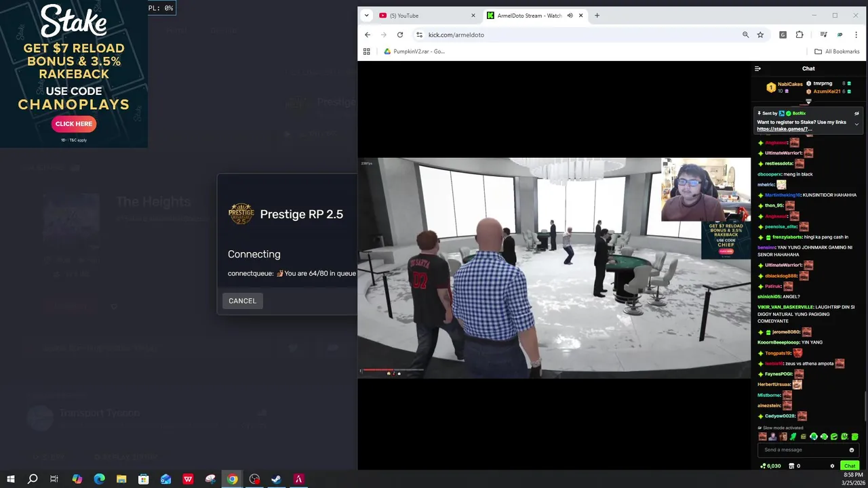This screenshot has height=488, width=868.
Task: Collapse the Kick chat panel
Action: pos(757,68)
